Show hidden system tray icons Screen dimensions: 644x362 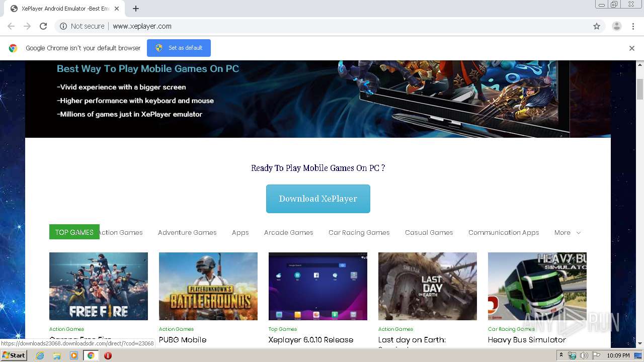point(561,355)
